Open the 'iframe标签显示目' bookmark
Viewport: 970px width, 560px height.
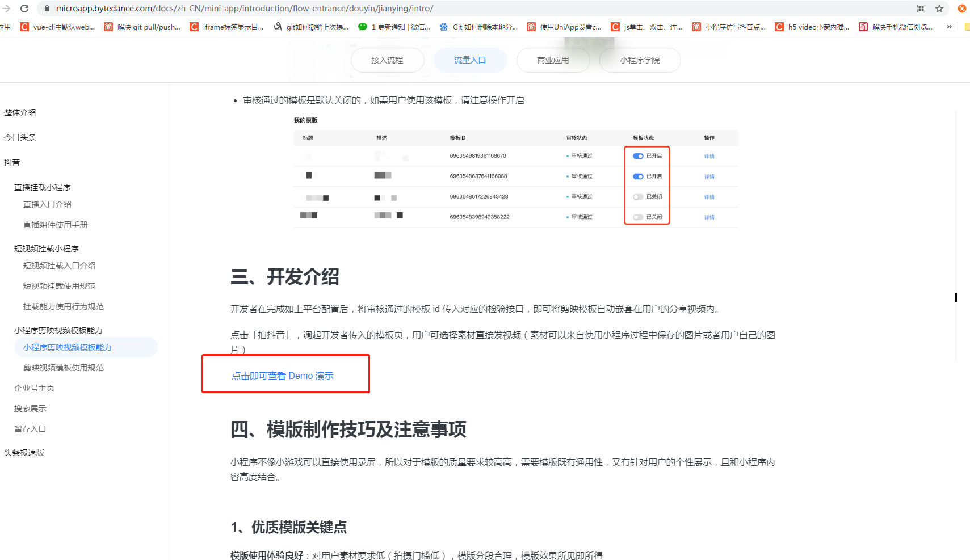click(227, 27)
